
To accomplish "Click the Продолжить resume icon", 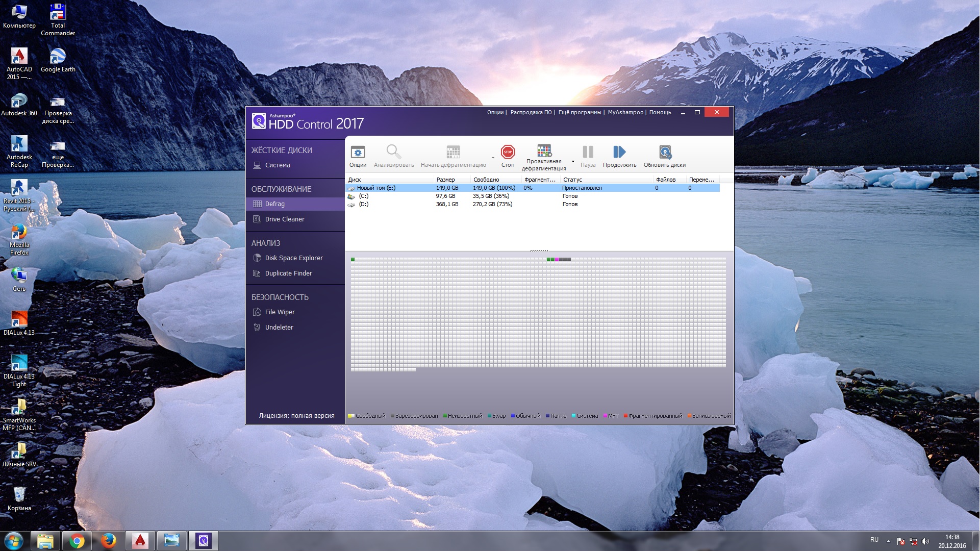I will pos(619,153).
